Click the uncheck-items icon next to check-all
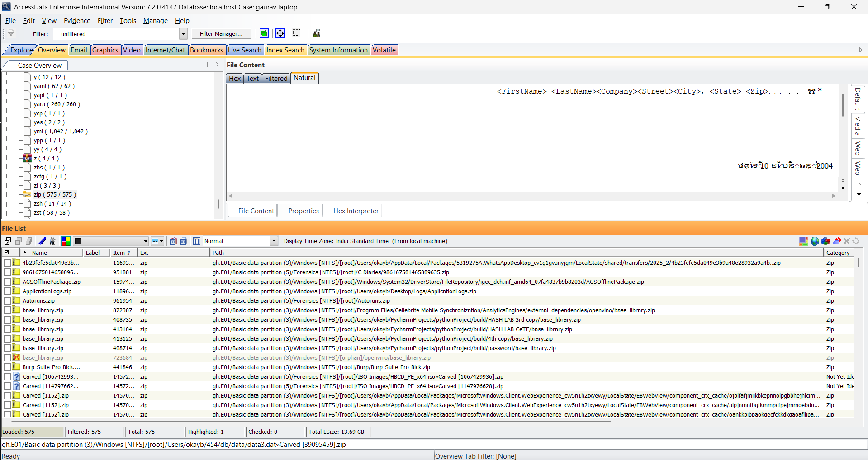 pos(19,241)
